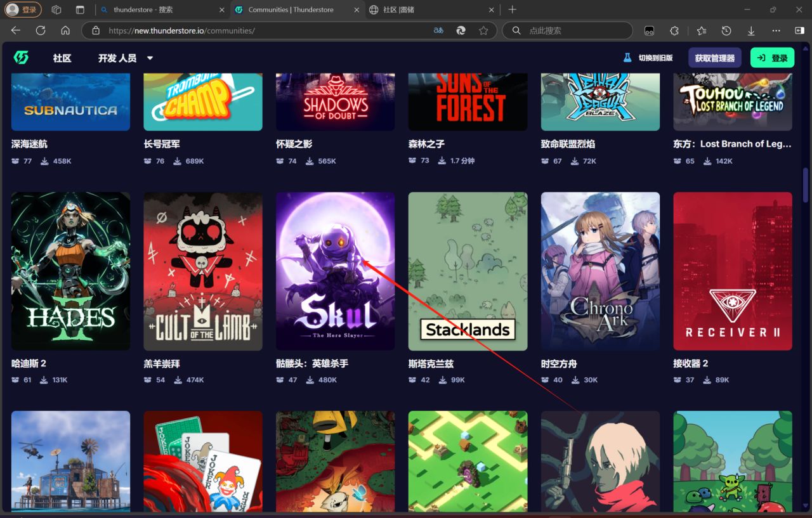The width and height of the screenshot is (812, 518).
Task: Click the 切换到旧版 link
Action: (647, 58)
